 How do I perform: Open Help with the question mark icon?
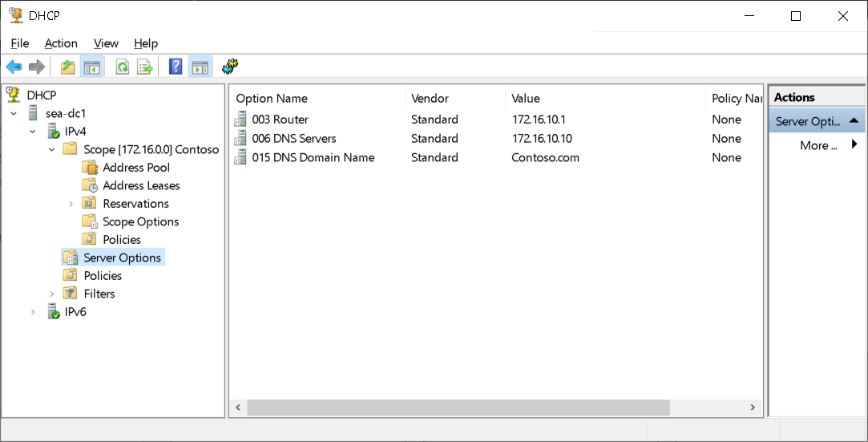(176, 67)
